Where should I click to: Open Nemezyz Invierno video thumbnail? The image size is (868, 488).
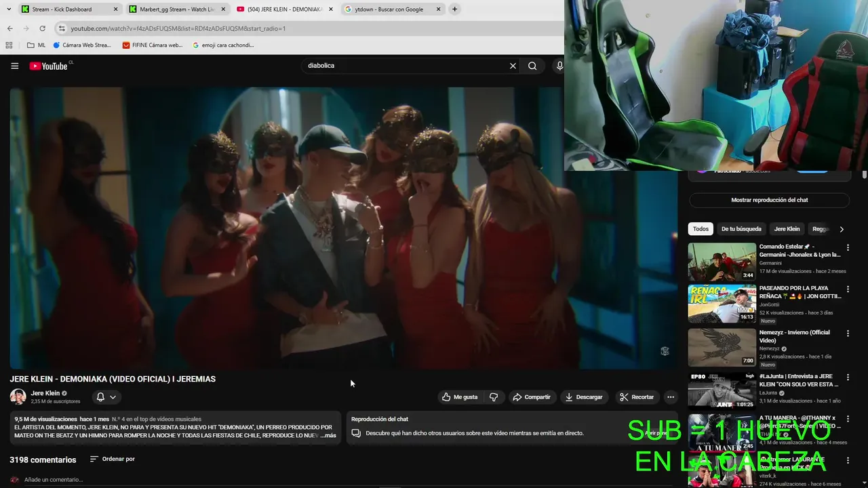tap(722, 347)
